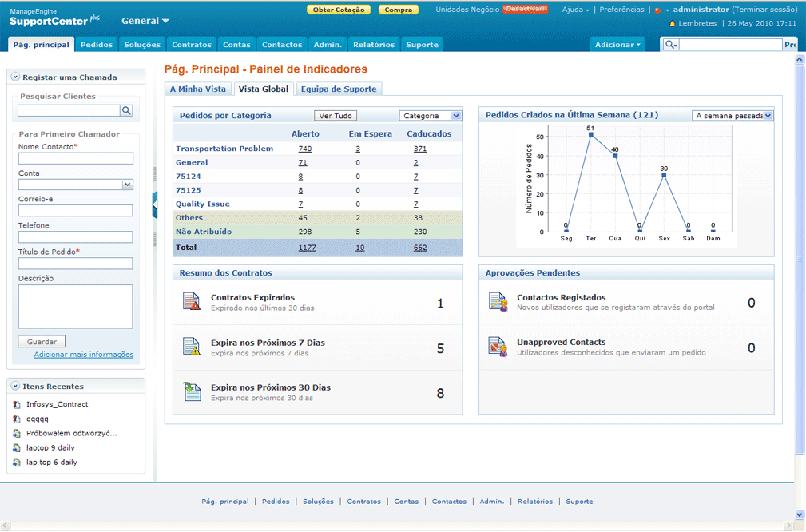Open the A semana passada period dropdown

point(768,116)
